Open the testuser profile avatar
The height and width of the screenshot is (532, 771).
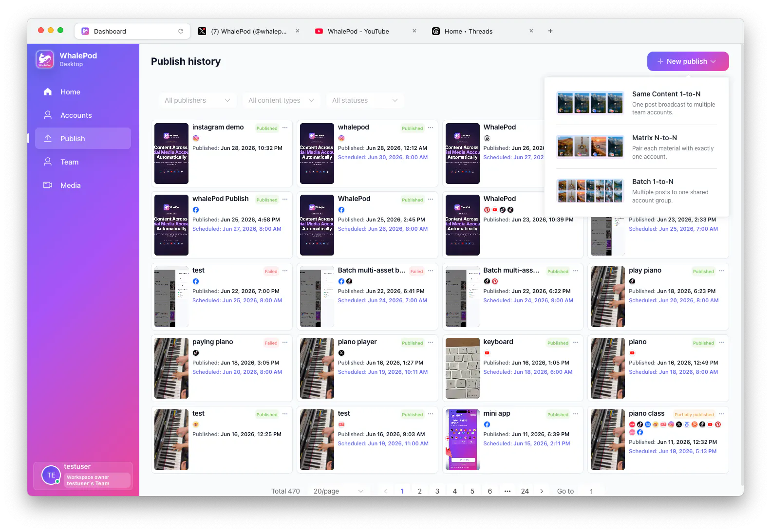(x=51, y=476)
